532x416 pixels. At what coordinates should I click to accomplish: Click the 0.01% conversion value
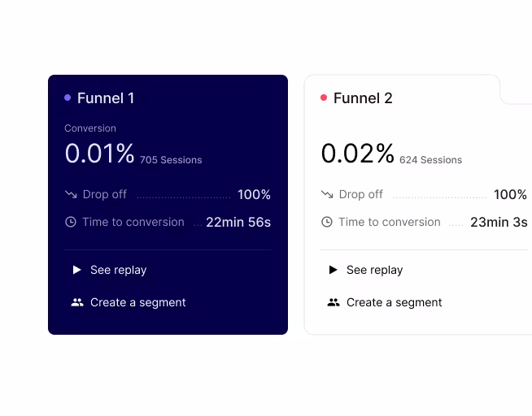(99, 154)
